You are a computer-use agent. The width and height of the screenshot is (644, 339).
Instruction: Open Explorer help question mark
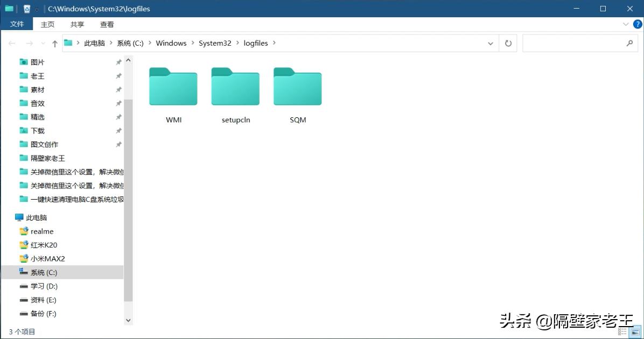(x=638, y=24)
